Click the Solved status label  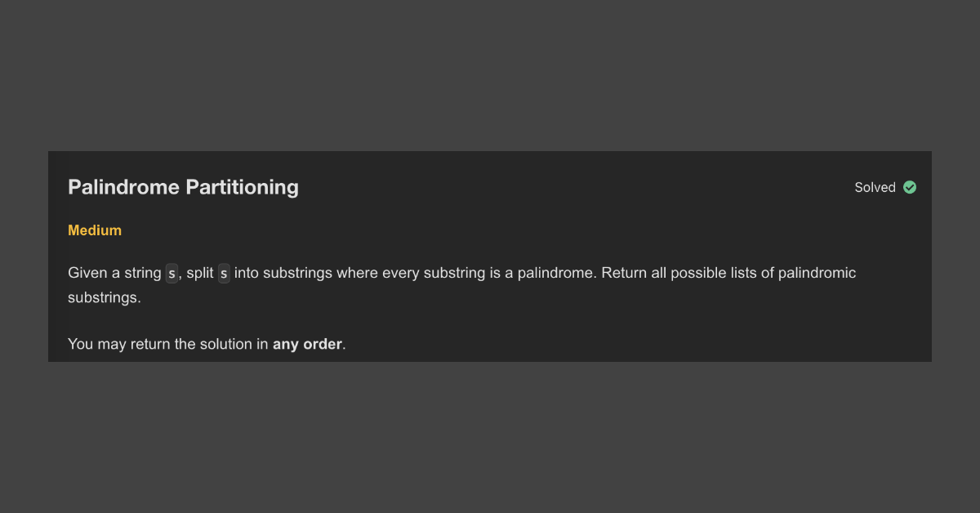click(x=875, y=187)
